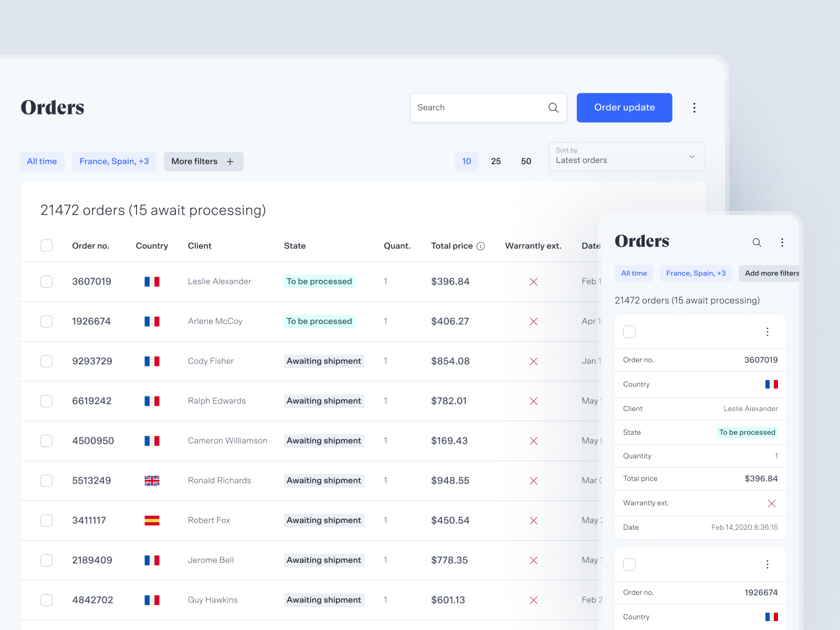840x630 pixels.
Task: Sort by the Order no. column header
Action: [x=91, y=246]
